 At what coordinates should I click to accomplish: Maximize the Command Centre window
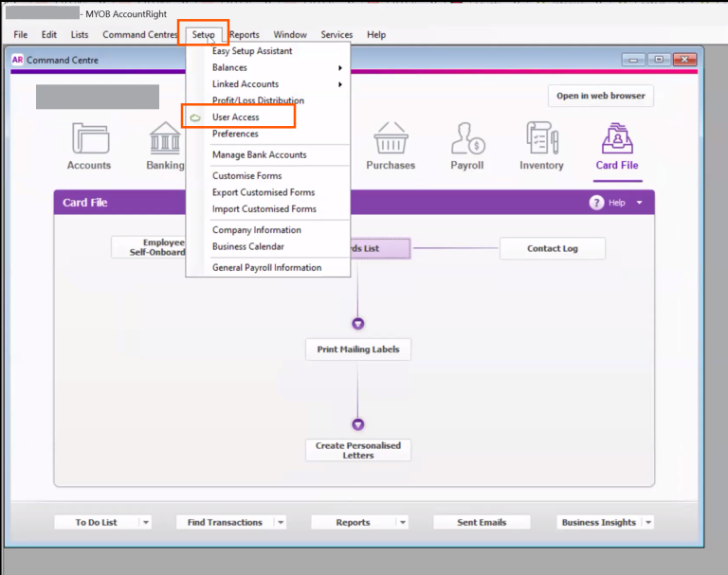point(659,60)
